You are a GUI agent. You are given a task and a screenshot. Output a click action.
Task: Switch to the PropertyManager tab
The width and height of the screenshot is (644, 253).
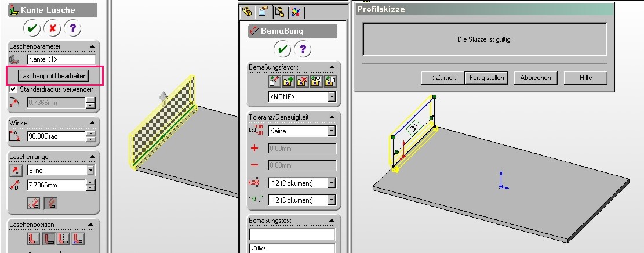[x=263, y=12]
